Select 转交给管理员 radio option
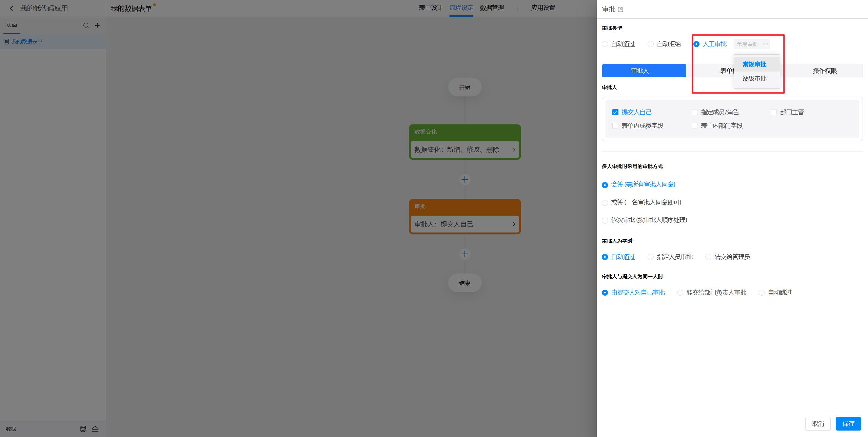This screenshot has height=437, width=868. (x=708, y=257)
